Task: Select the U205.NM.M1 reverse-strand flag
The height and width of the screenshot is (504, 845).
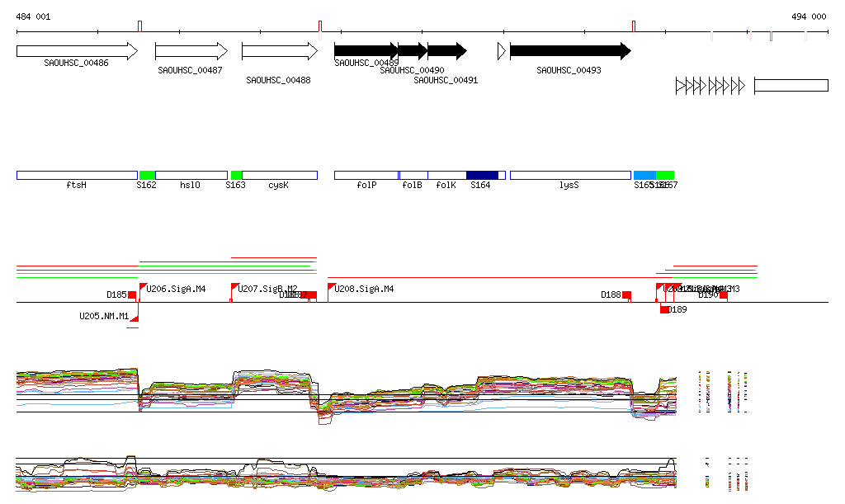Action: coord(135,318)
